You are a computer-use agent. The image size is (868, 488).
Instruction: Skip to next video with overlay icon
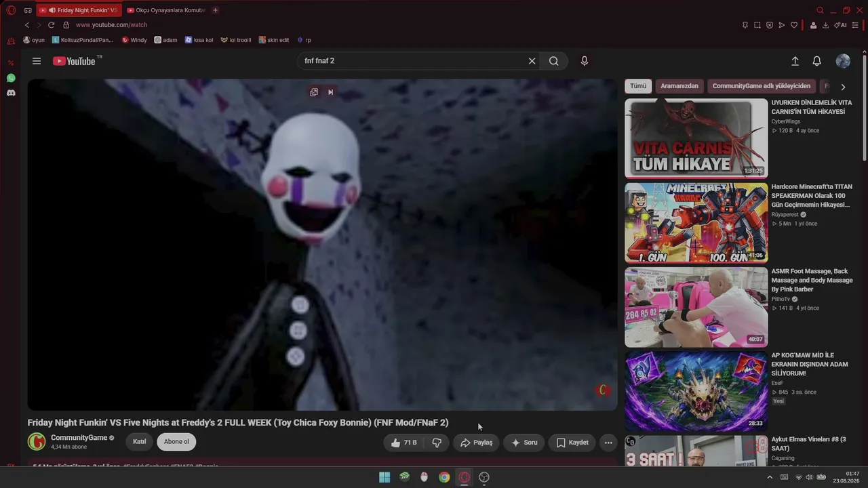point(331,92)
